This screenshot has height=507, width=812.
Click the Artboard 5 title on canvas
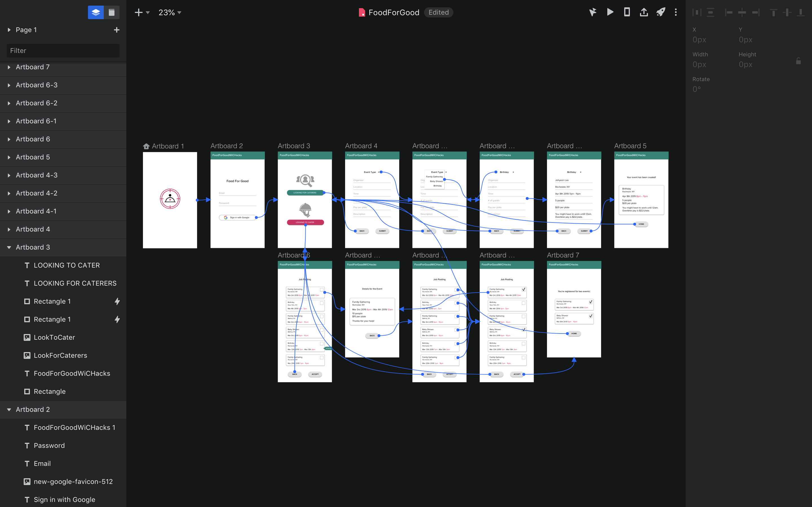click(x=630, y=146)
